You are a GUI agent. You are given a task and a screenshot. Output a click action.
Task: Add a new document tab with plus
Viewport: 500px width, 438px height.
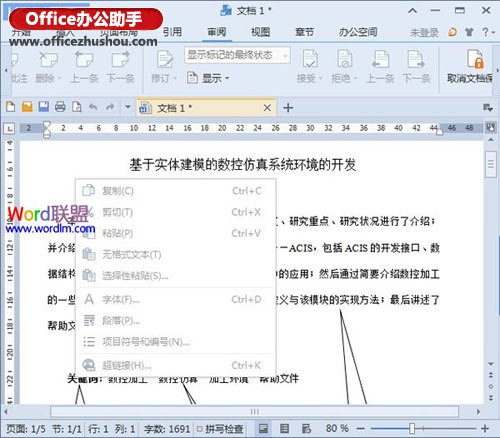288,108
